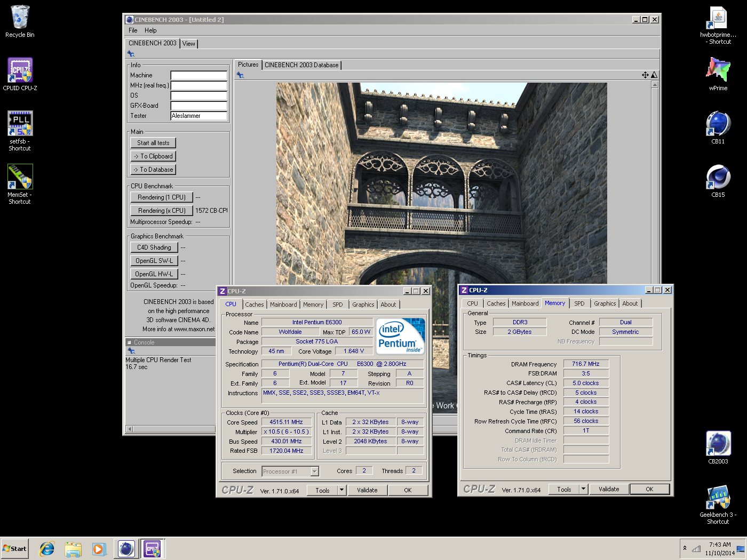Show hidden tray icons arrow
This screenshot has height=560, width=747.
685,548
